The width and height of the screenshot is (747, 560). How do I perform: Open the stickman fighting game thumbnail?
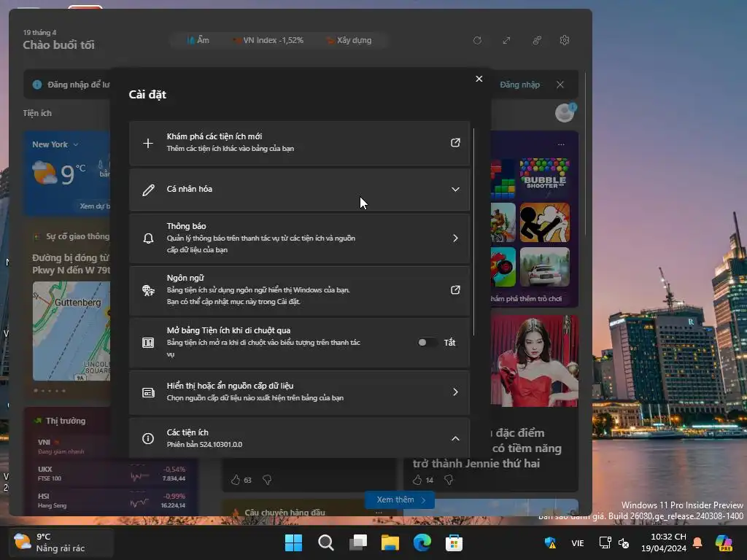coord(544,222)
